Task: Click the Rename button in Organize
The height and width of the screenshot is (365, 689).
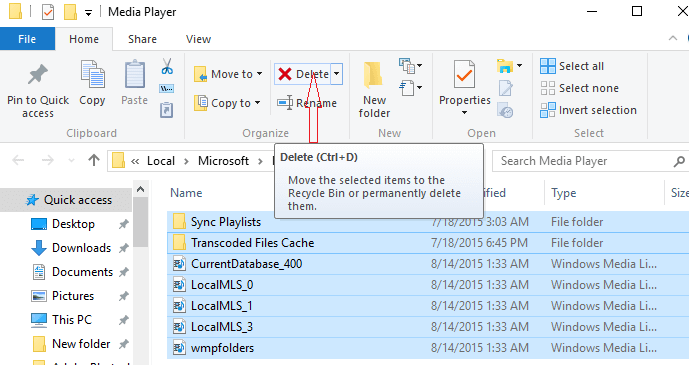Action: point(307,103)
